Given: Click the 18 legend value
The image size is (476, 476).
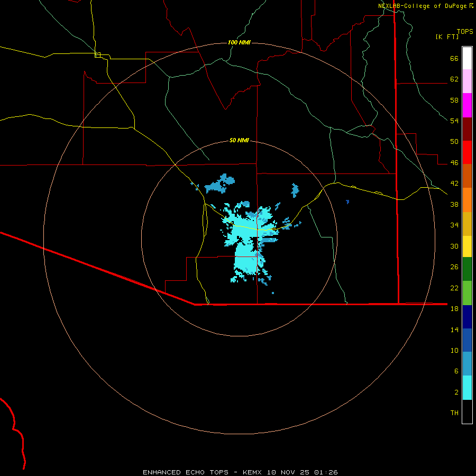Looking at the screenshot, I should [454, 309].
